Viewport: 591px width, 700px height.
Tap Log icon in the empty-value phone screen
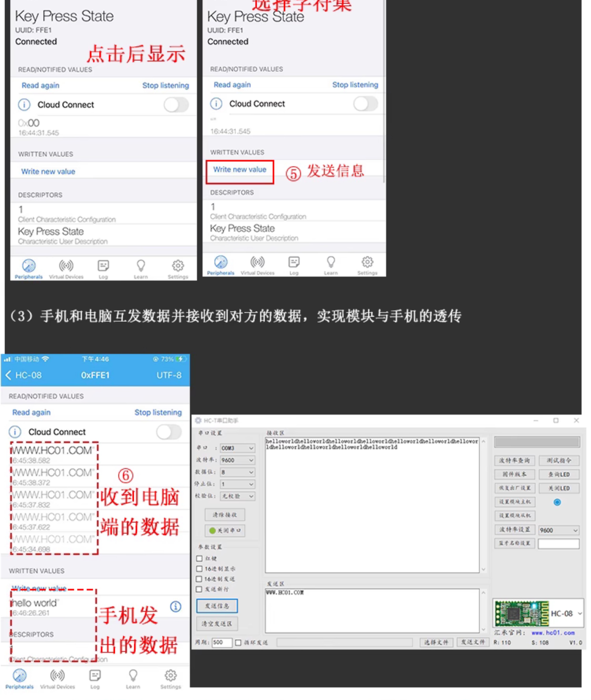tap(294, 262)
